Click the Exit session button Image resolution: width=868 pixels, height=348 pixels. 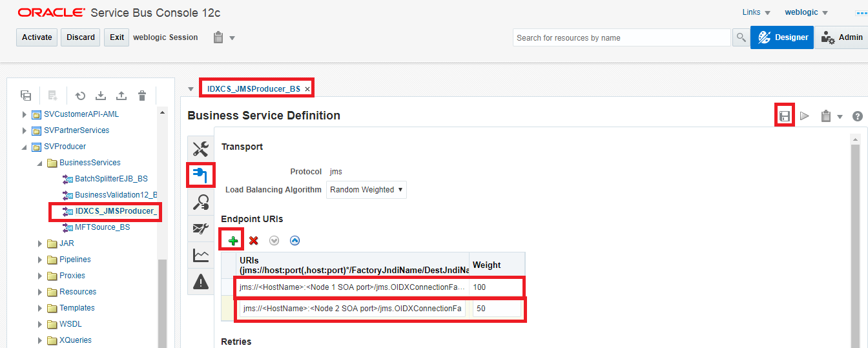[x=117, y=37]
